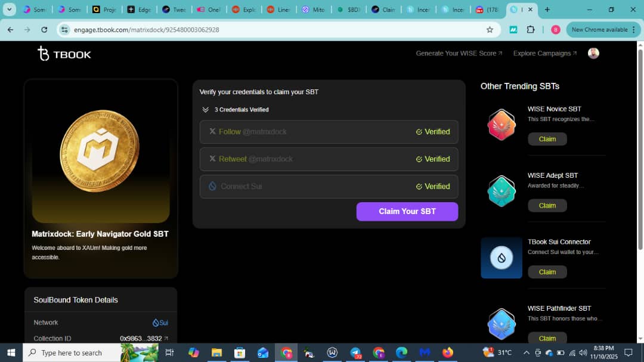Open a new browser tab

[547, 9]
